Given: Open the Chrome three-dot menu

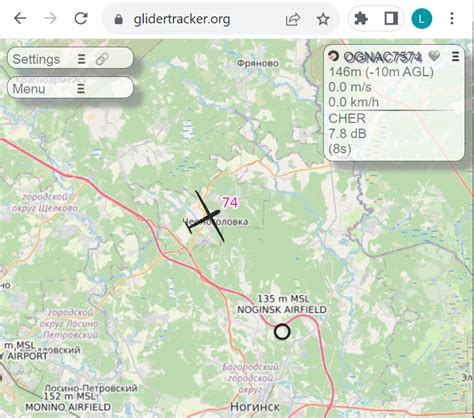Looking at the screenshot, I should click(x=452, y=19).
